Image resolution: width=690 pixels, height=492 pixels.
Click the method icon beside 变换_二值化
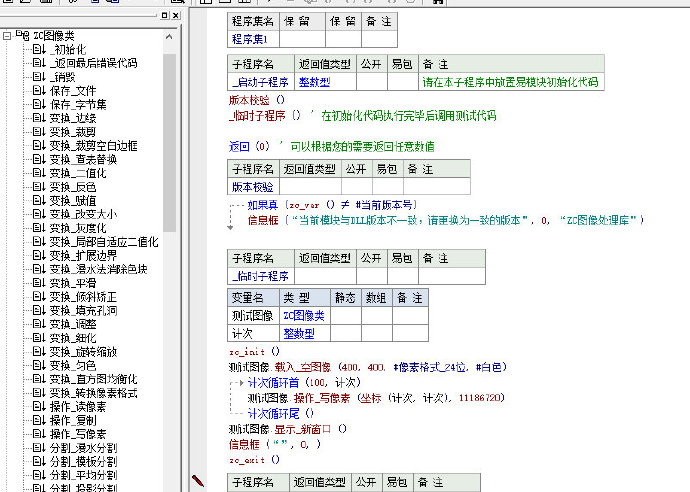(39, 172)
